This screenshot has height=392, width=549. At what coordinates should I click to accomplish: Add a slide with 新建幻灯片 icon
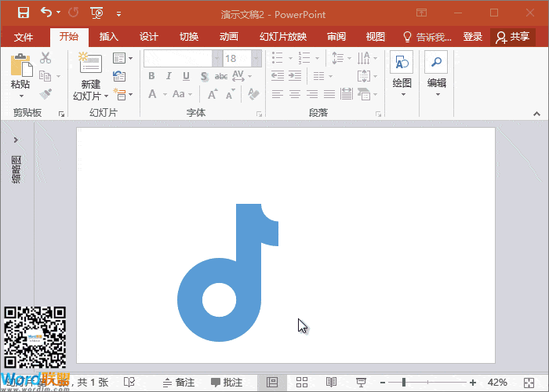click(90, 63)
